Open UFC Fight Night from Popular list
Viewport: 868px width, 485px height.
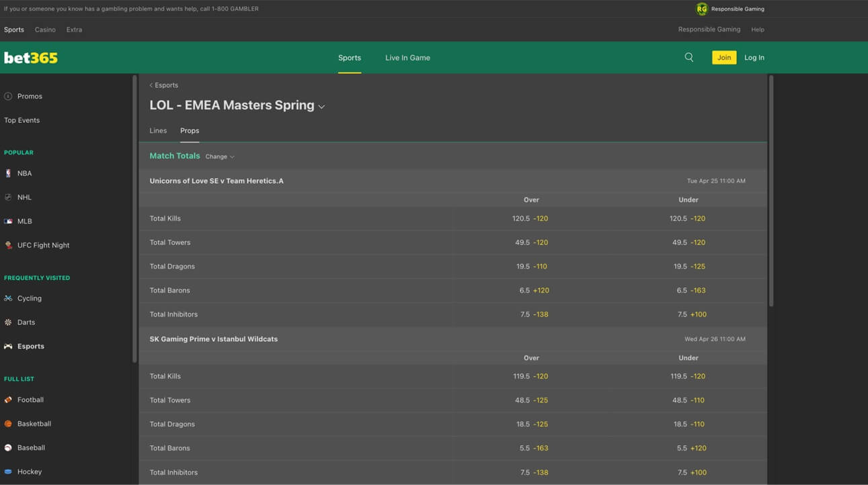click(x=44, y=245)
